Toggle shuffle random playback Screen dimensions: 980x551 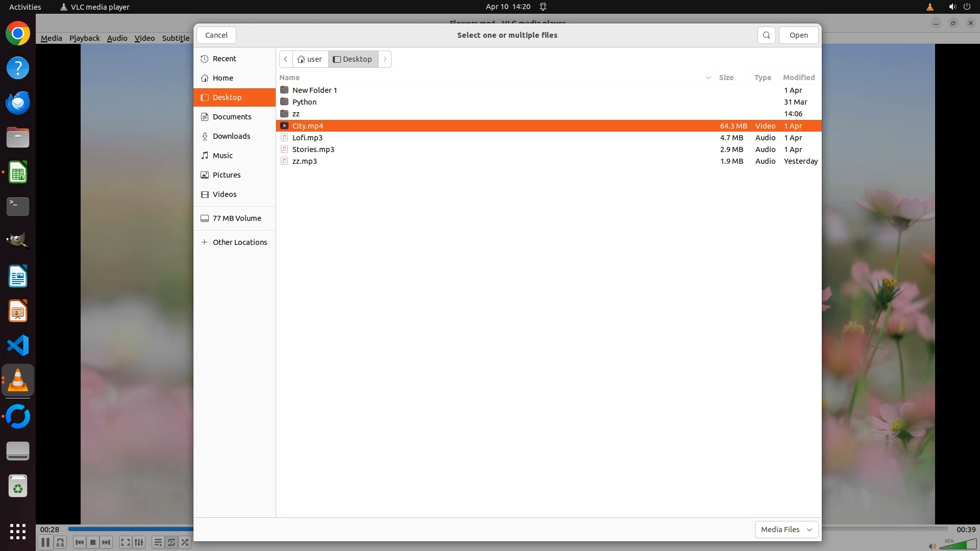(185, 542)
